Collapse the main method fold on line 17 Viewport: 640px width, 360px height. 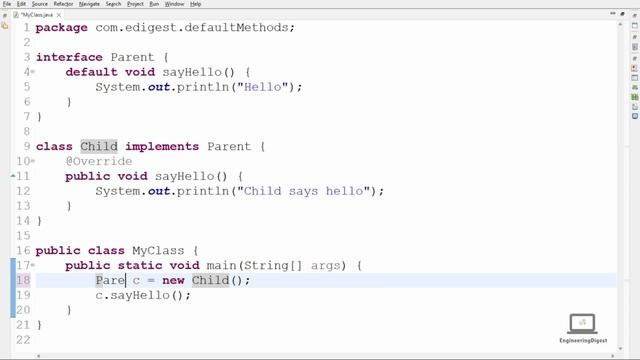pyautogui.click(x=33, y=265)
